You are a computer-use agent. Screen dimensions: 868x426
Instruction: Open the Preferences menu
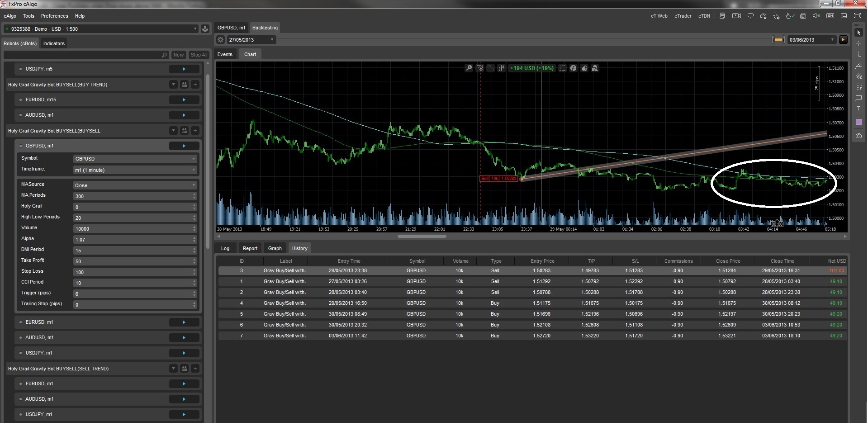54,16
